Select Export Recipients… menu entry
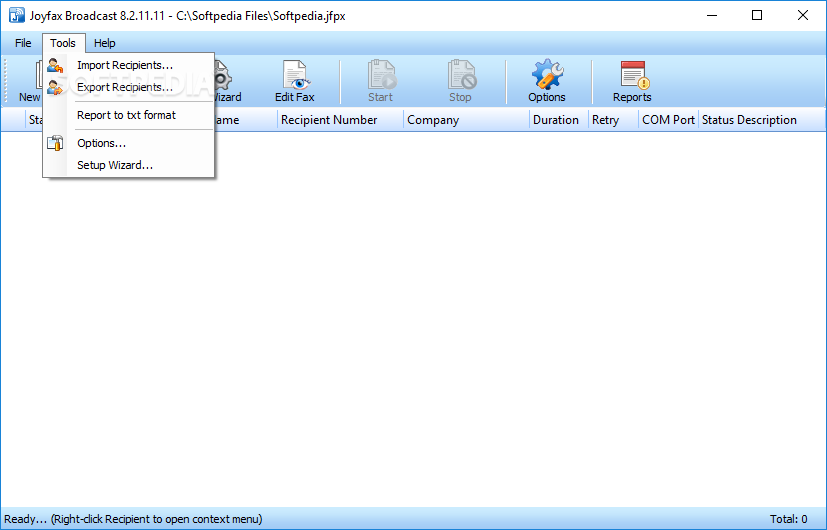 tap(129, 87)
